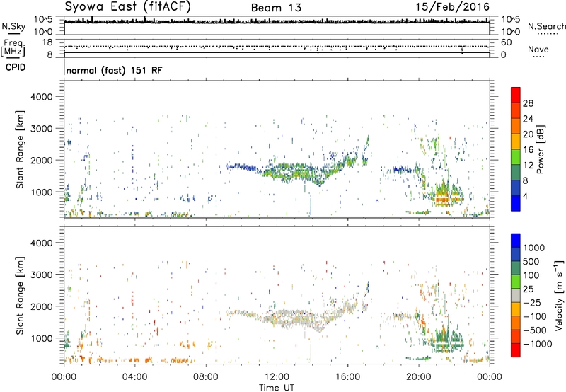566x392 pixels.
Task: Click the 24 label on Power color bar
Action: (528, 119)
